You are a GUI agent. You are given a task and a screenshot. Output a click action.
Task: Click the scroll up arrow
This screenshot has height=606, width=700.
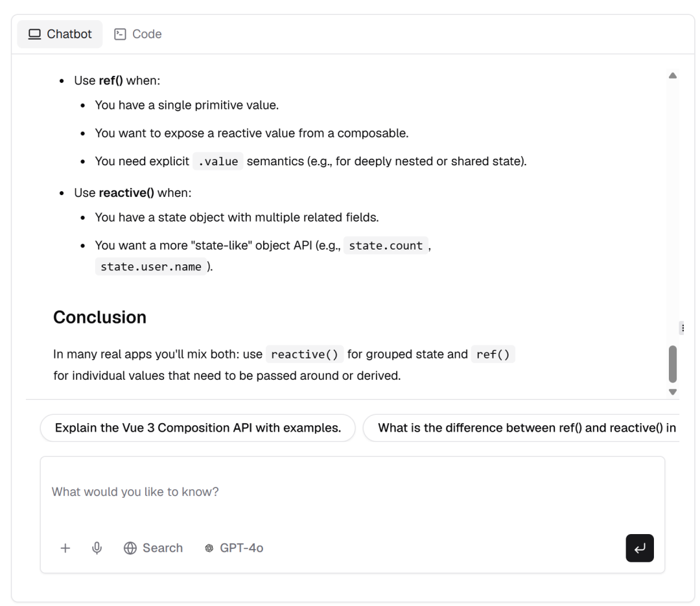(x=673, y=75)
